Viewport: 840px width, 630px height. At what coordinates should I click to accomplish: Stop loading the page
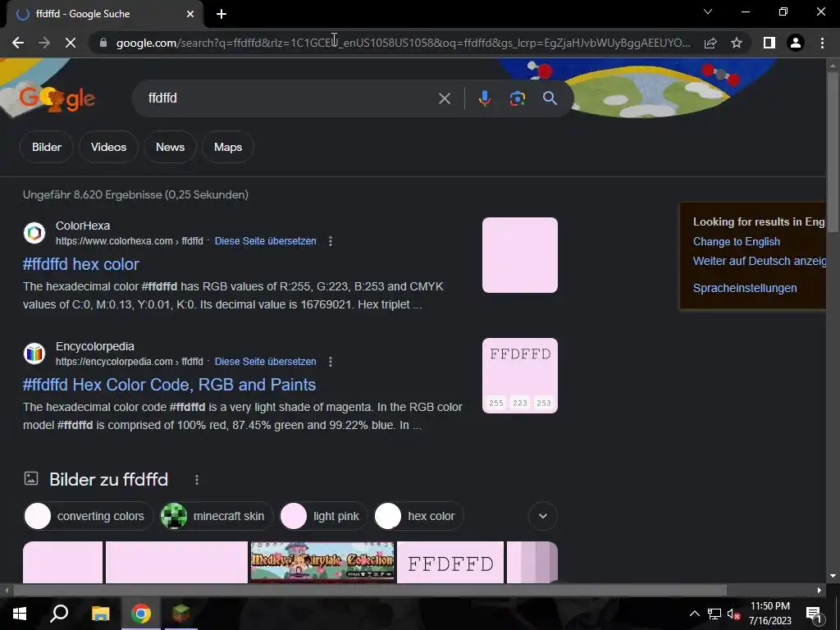click(x=71, y=43)
